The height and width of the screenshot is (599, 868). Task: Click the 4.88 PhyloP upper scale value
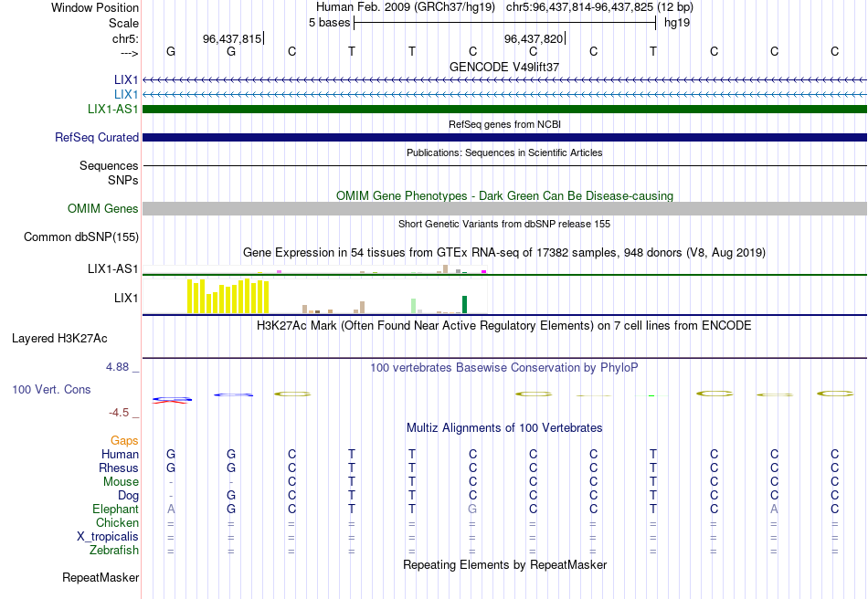click(x=117, y=367)
